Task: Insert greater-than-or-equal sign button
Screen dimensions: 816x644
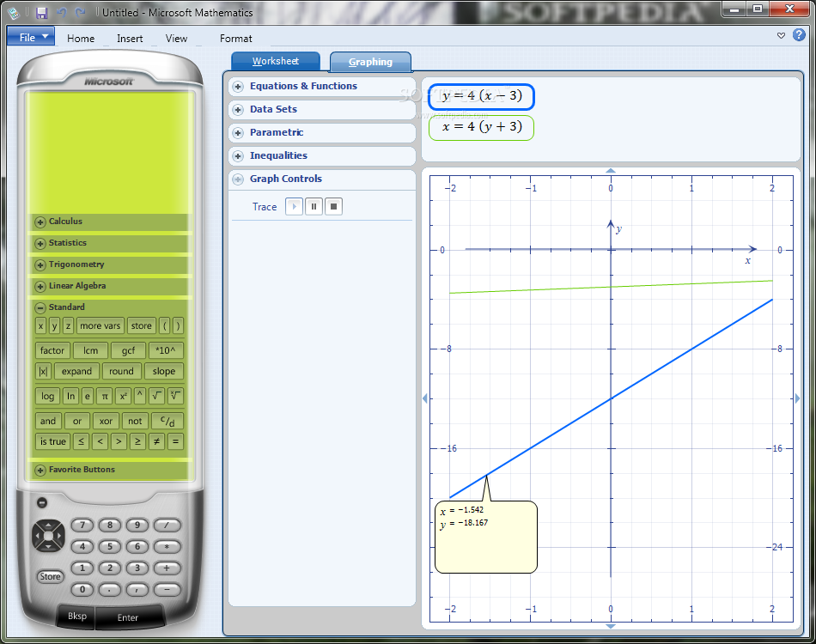Action: coord(137,441)
